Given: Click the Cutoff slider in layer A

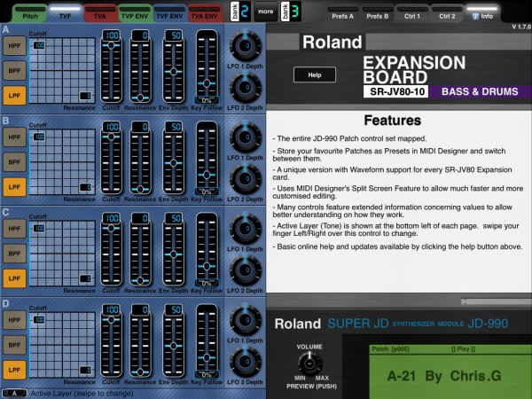Looking at the screenshot, I should point(111,66).
